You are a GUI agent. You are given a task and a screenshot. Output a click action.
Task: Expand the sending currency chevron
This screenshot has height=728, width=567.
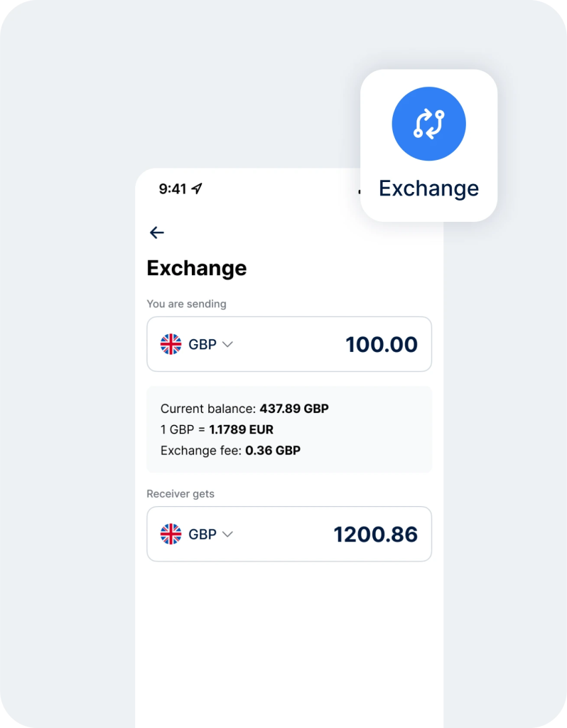[x=227, y=344]
